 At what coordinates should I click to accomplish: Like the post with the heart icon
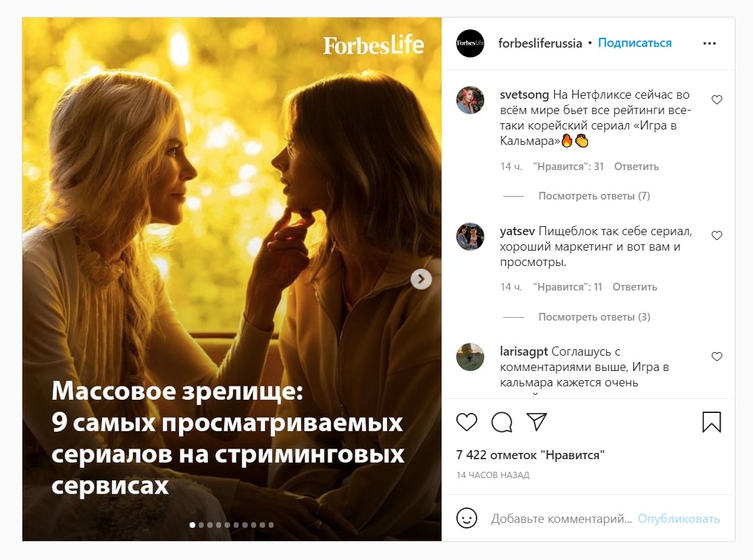click(466, 422)
